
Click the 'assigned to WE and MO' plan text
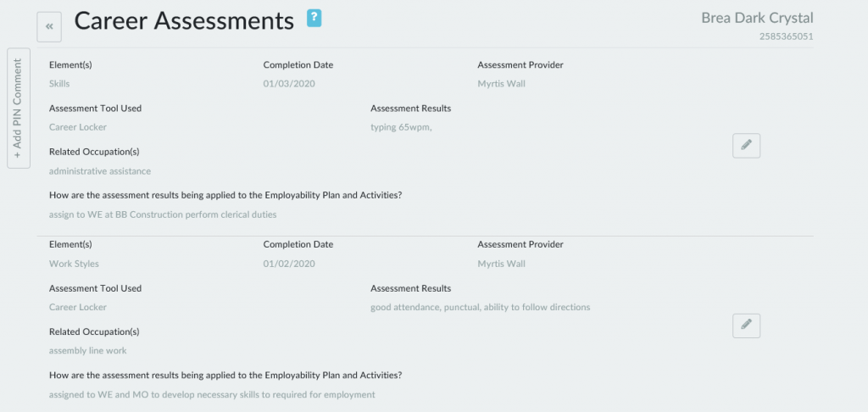coord(212,394)
